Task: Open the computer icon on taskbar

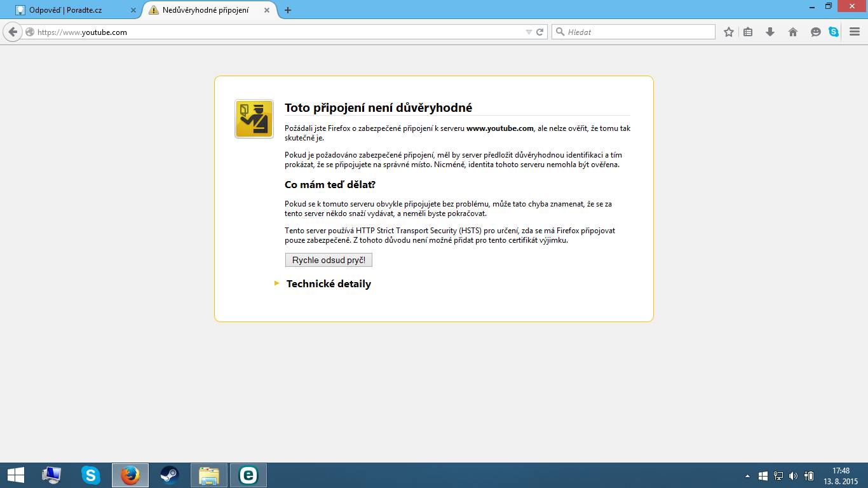Action: (51, 475)
